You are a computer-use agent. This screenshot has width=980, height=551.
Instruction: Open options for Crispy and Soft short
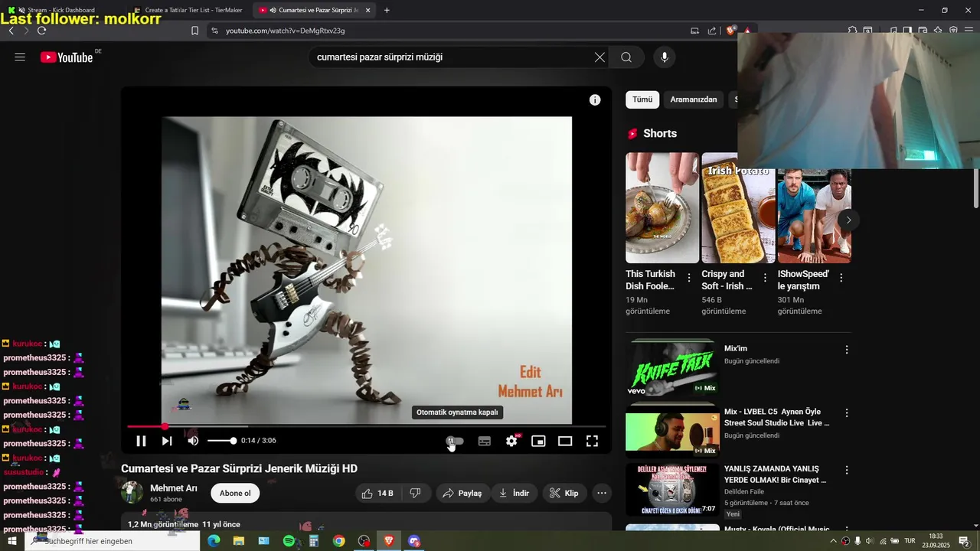click(x=765, y=278)
